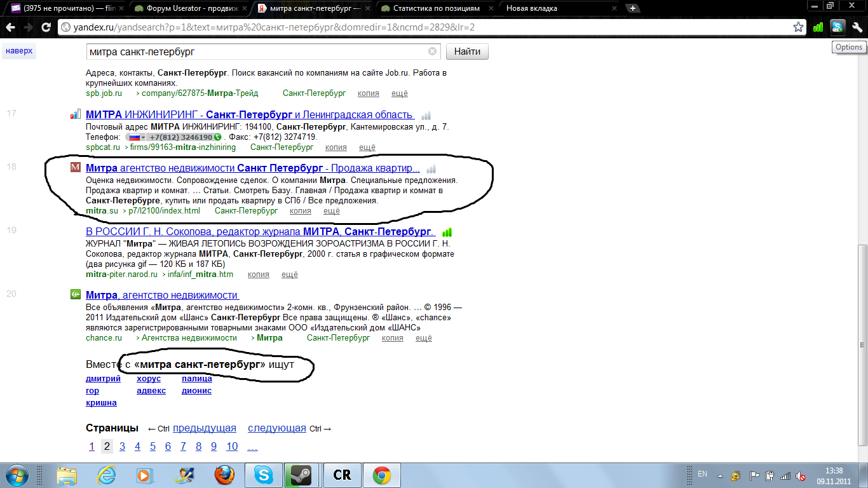Open the chance.ru Митра, агентство недвижимости result

tap(162, 295)
